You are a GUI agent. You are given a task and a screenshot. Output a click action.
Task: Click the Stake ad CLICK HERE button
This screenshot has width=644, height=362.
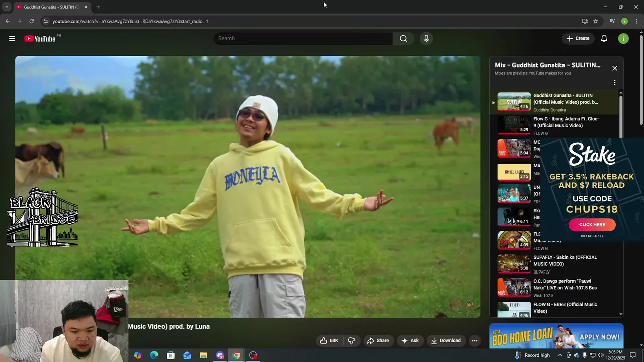(592, 225)
